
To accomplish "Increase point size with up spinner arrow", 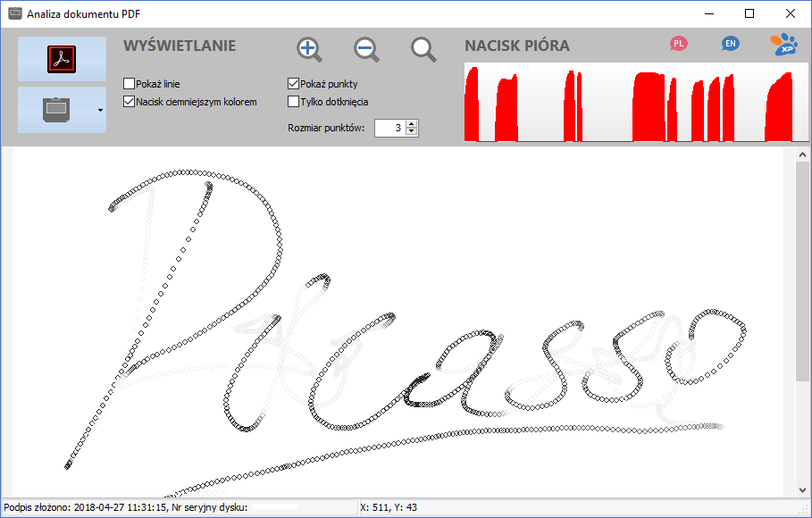I will (x=411, y=124).
